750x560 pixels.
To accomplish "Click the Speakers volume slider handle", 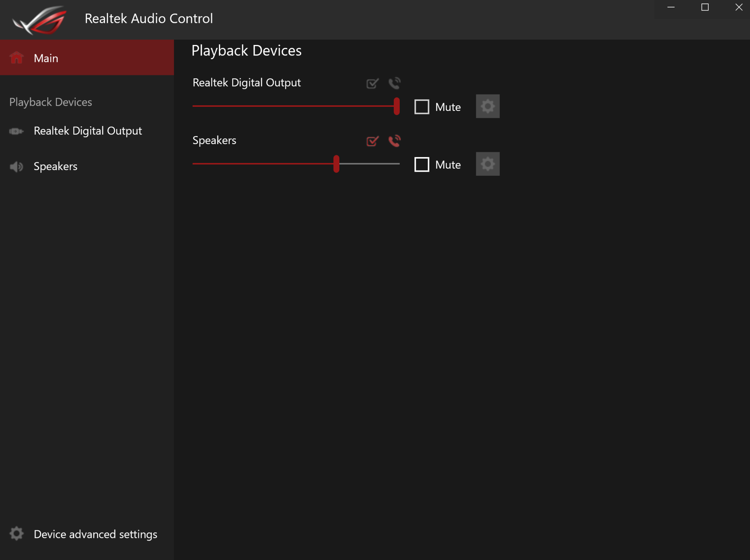I will (336, 164).
